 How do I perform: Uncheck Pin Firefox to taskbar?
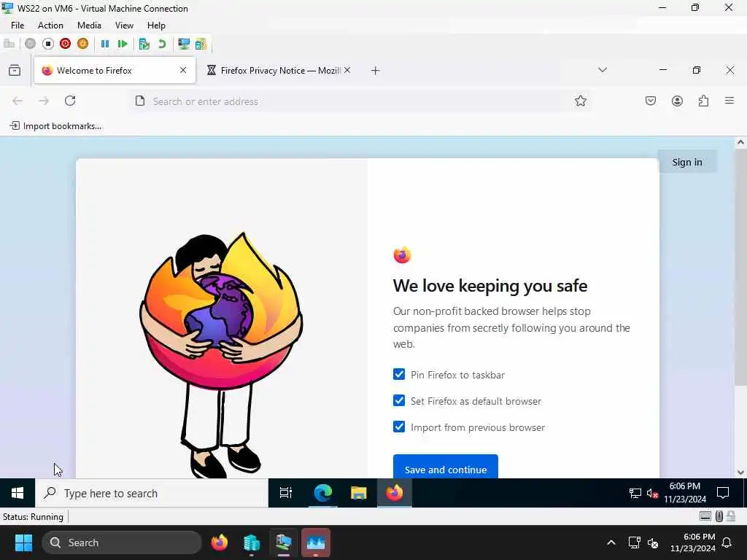tap(399, 374)
